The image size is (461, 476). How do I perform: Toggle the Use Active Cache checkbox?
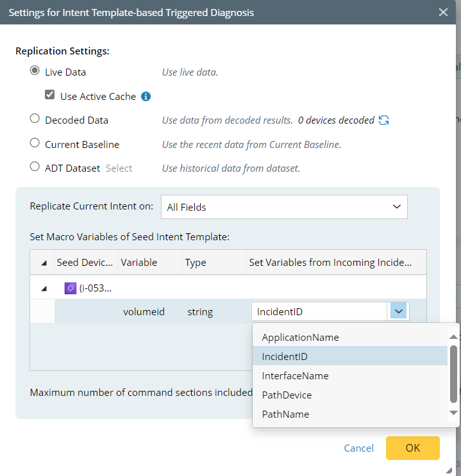[x=50, y=95]
